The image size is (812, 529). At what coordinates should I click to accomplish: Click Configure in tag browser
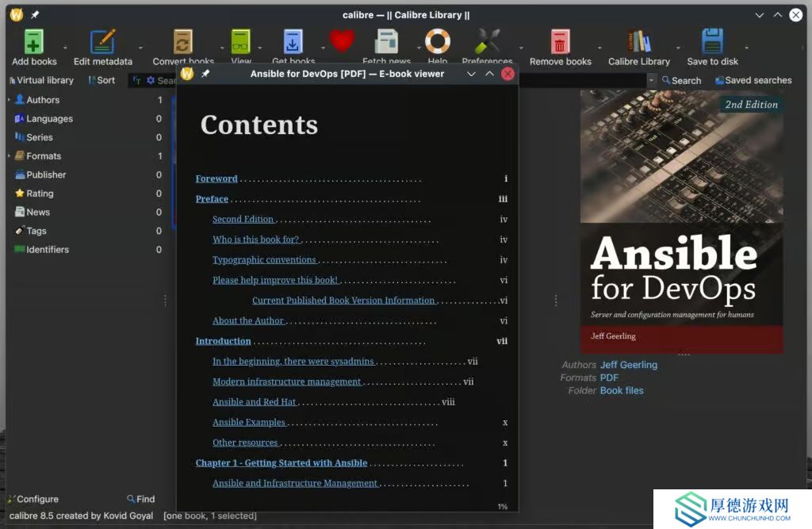coord(33,499)
